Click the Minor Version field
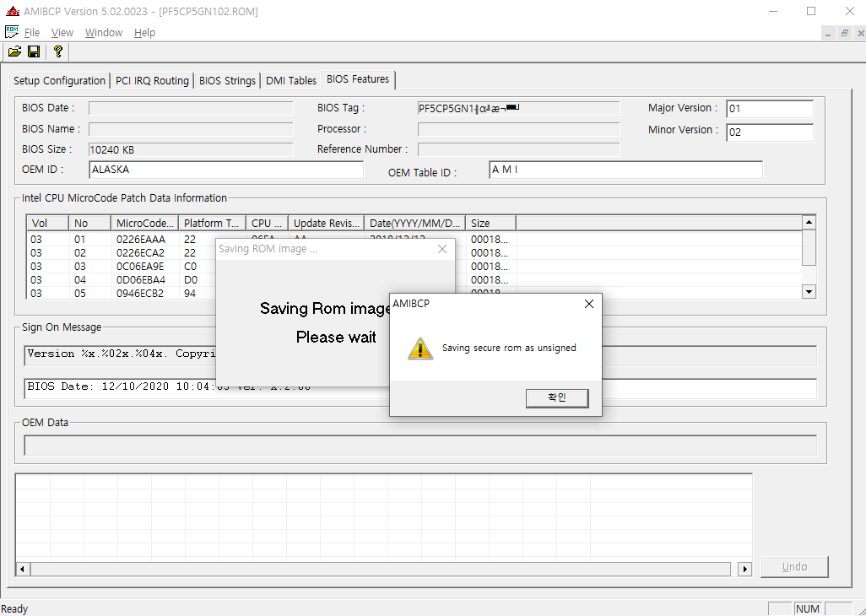 [x=769, y=132]
